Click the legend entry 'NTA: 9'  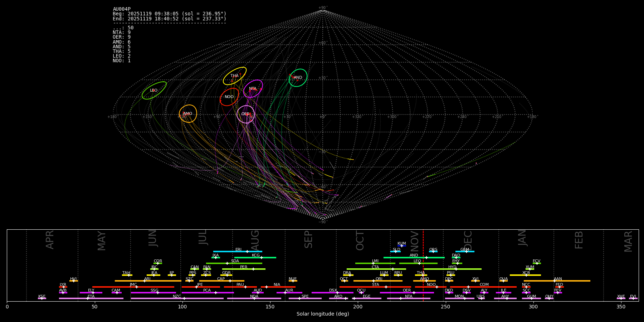point(122,33)
